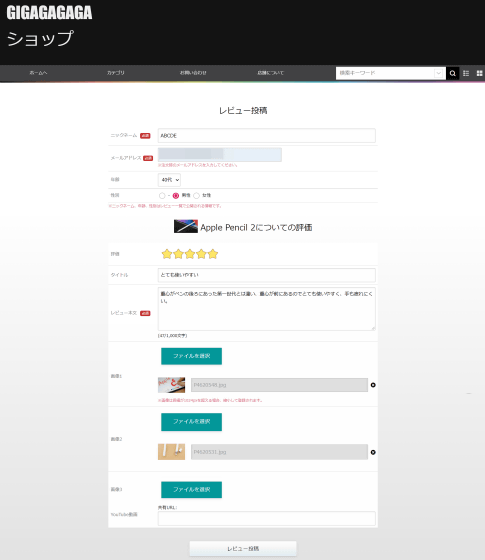
Task: Set rating to two stars
Action: click(178, 254)
